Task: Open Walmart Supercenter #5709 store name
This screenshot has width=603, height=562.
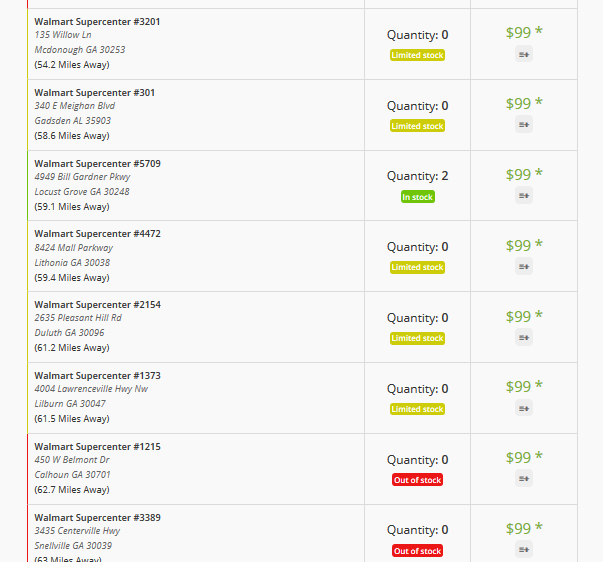Action: pyautogui.click(x=97, y=163)
